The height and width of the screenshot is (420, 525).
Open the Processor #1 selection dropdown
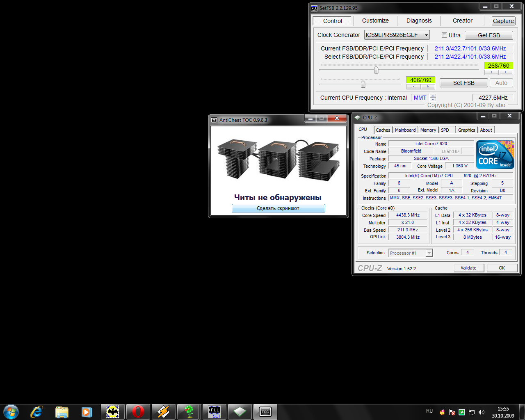click(x=411, y=253)
